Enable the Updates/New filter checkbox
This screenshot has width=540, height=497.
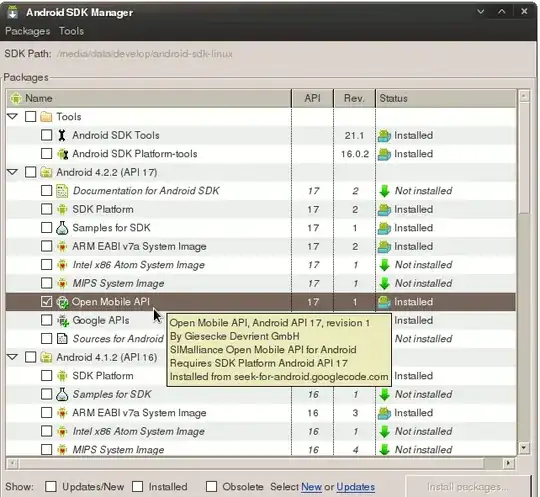(x=51, y=487)
